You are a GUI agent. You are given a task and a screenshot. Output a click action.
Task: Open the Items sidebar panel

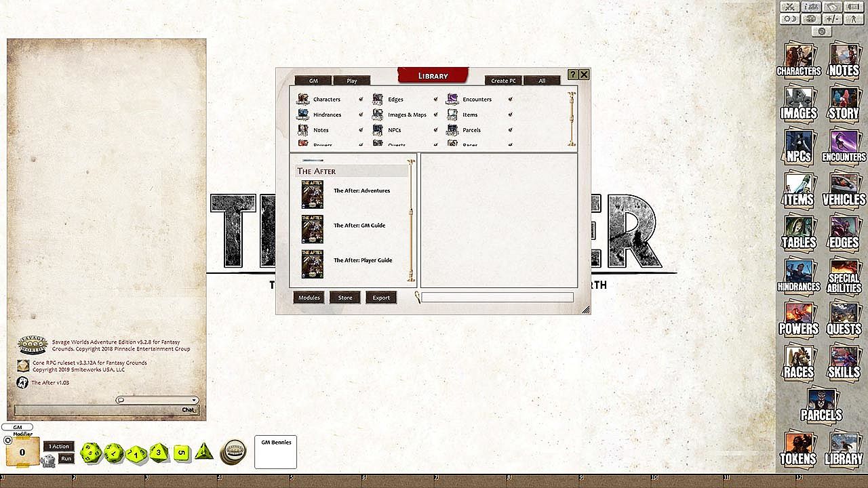[798, 189]
